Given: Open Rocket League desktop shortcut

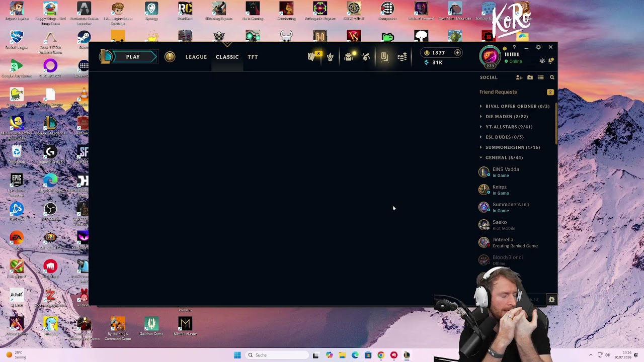Looking at the screenshot, I should click(17, 40).
